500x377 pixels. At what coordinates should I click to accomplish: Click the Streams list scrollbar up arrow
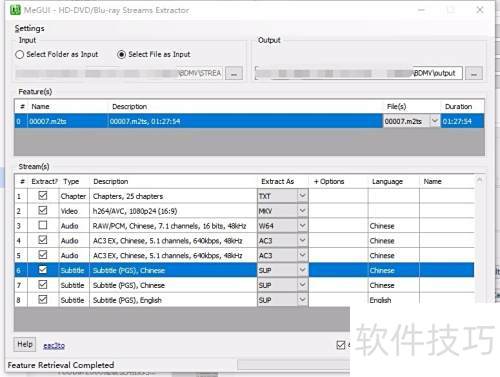click(479, 180)
